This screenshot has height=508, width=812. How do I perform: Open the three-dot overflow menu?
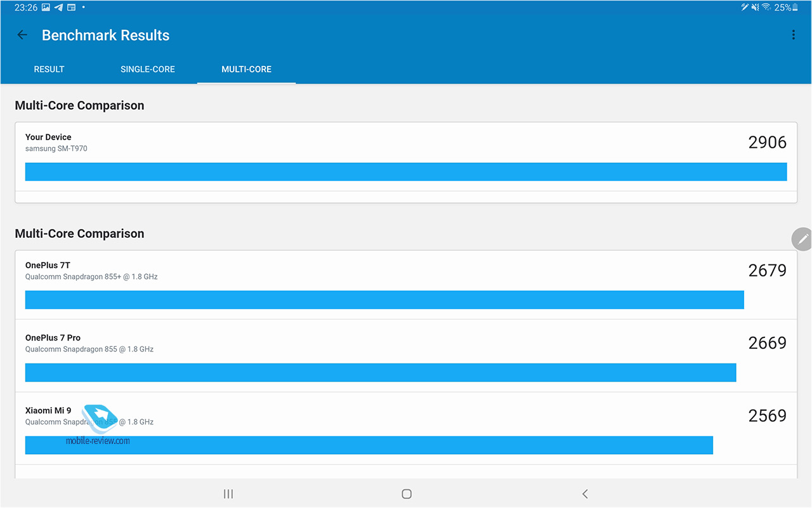point(793,36)
